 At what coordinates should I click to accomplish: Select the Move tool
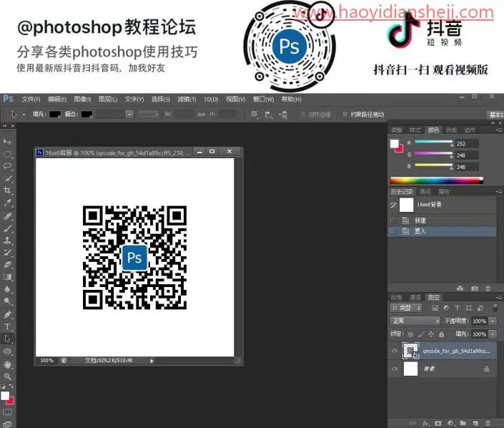tap(7, 142)
